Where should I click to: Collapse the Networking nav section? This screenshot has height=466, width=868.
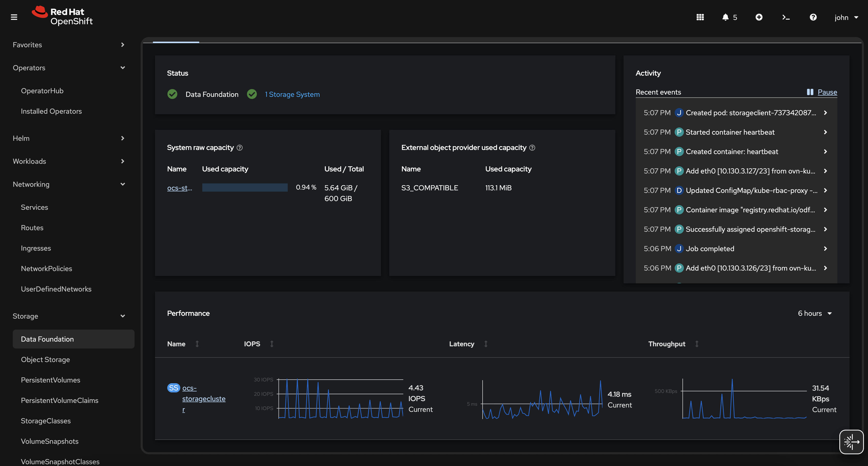(x=69, y=184)
